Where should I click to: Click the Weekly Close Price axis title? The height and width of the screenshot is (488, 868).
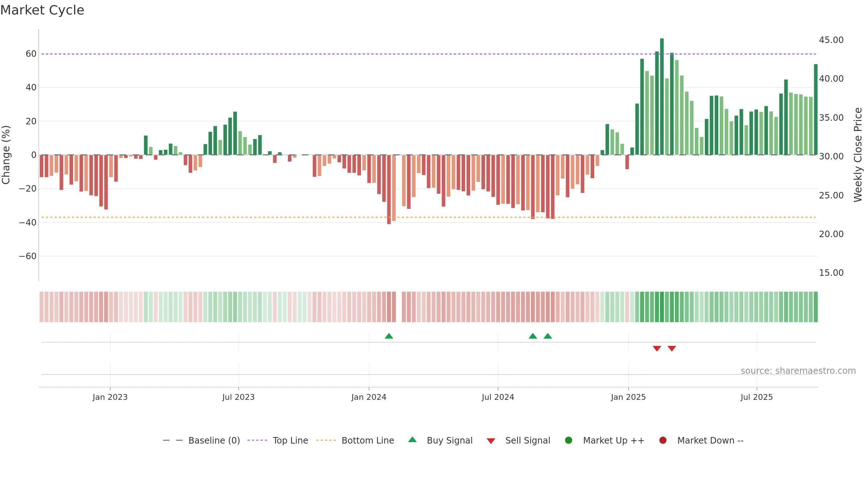tap(858, 155)
